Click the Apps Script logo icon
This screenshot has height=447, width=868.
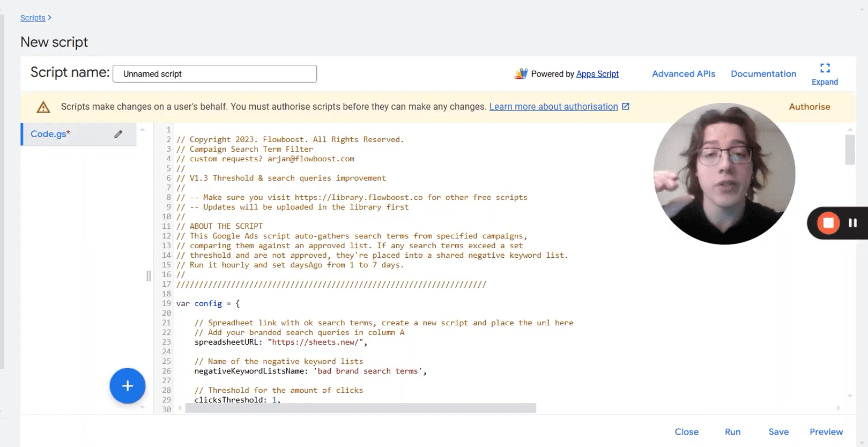(x=521, y=74)
